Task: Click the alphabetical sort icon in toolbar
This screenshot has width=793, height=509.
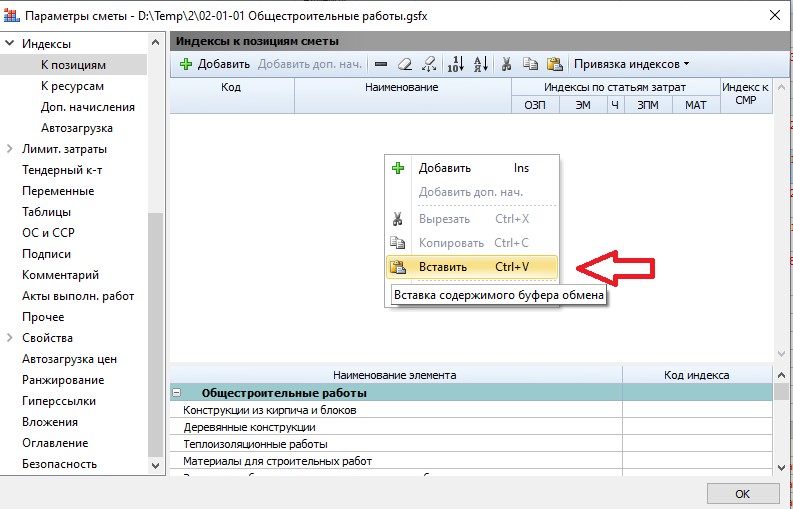Action: point(480,64)
